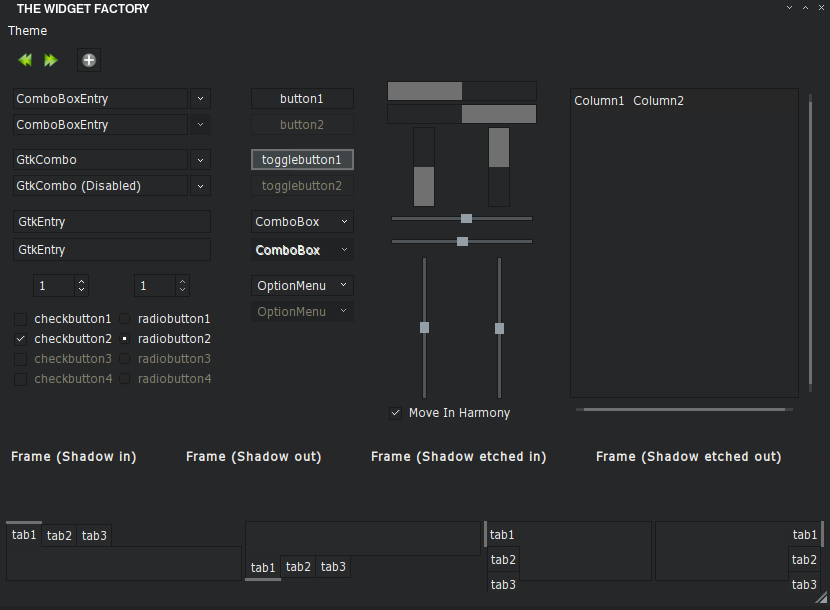
Task: Click the green rewind double-arrow icon
Action: 25,60
